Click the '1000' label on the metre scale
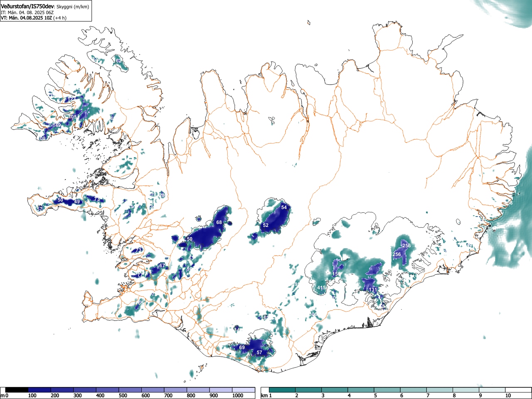The height and width of the screenshot is (399, 532). tap(238, 396)
